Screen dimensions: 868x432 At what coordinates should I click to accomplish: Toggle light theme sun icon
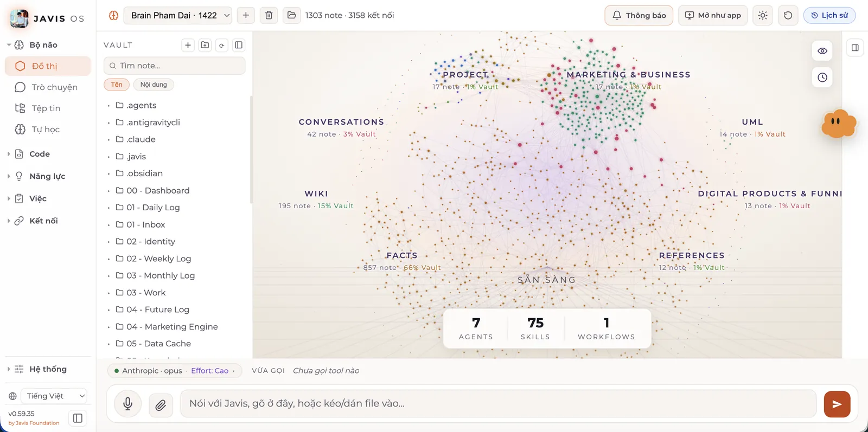click(763, 15)
